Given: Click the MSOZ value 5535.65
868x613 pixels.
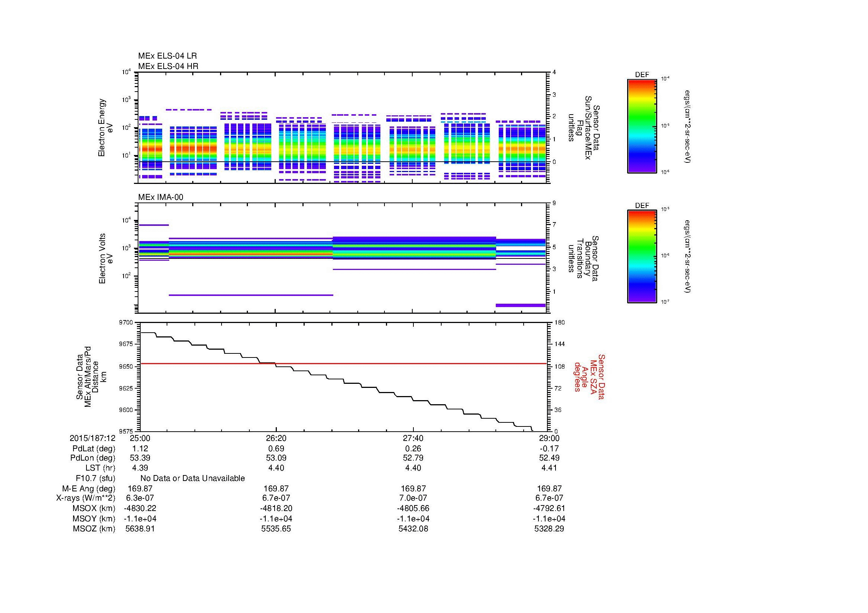Looking at the screenshot, I should pos(276,528).
